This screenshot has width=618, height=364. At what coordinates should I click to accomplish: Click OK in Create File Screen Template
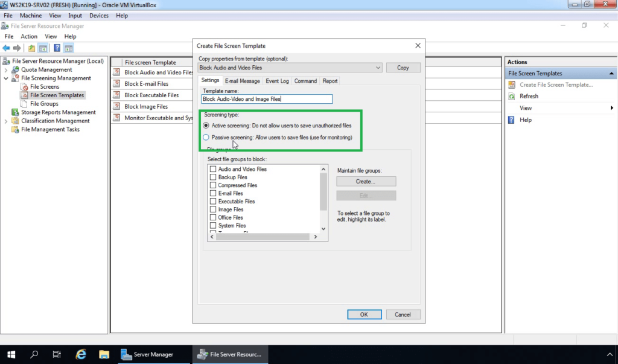tap(364, 315)
